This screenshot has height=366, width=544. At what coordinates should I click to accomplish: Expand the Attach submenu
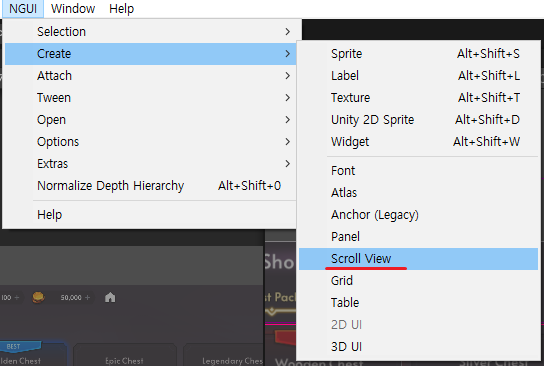150,76
